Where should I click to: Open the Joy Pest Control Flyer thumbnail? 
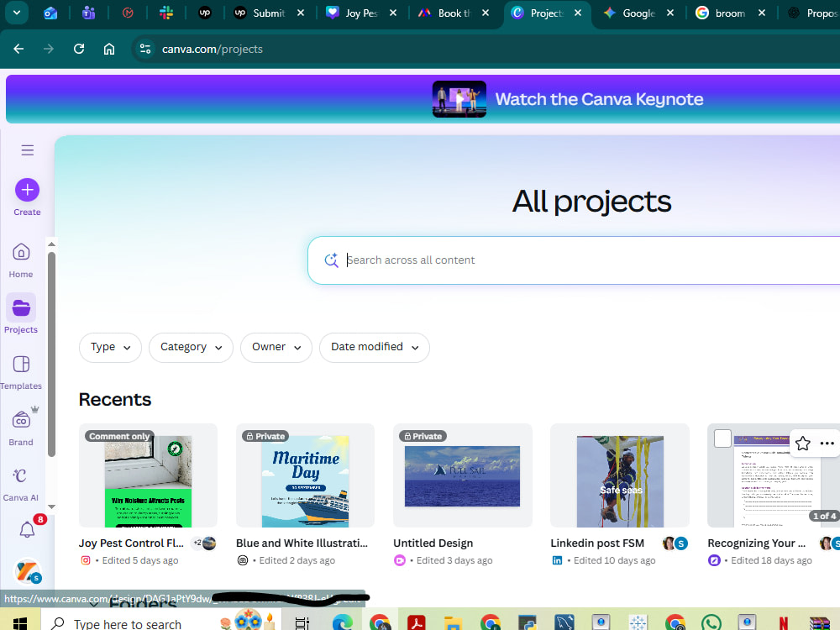tap(148, 475)
